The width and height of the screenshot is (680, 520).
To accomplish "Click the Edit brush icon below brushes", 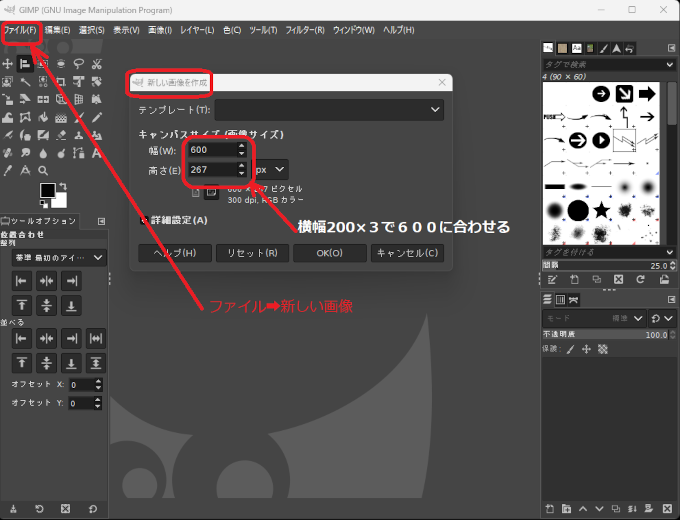I will click(x=552, y=280).
